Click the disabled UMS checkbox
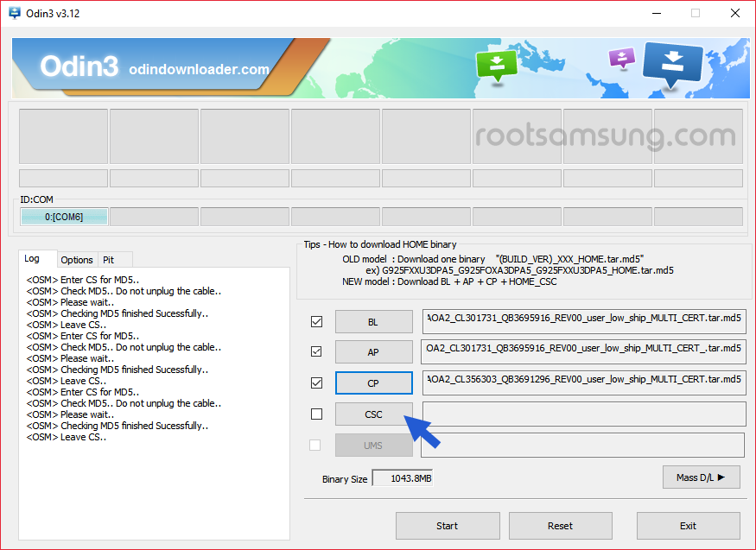This screenshot has height=550, width=756. pos(314,445)
